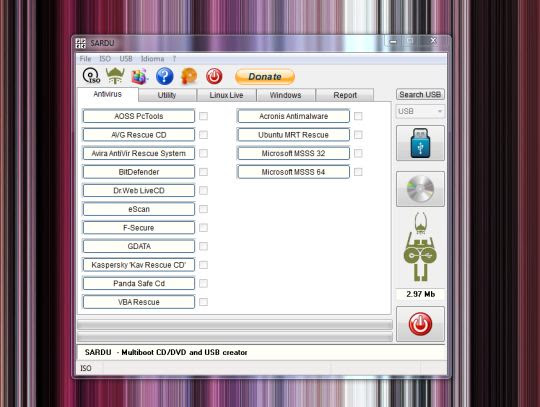Tick the BitDefender checkbox
This screenshot has width=540, height=407.
tap(204, 172)
